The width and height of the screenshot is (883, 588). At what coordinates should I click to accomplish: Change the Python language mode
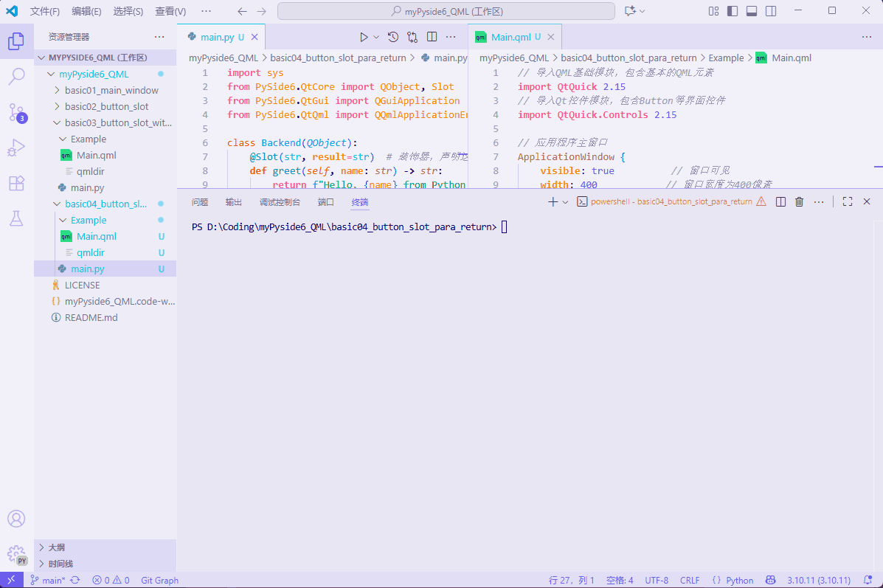(x=739, y=580)
